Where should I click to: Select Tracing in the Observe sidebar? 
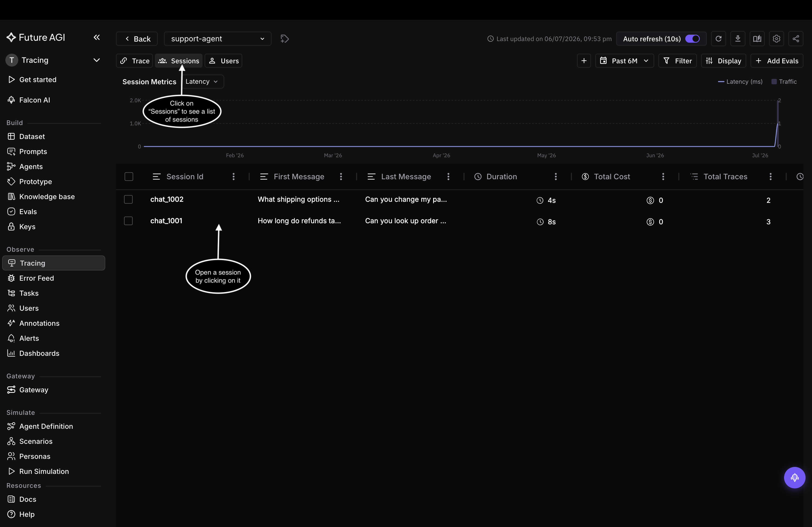click(53, 263)
